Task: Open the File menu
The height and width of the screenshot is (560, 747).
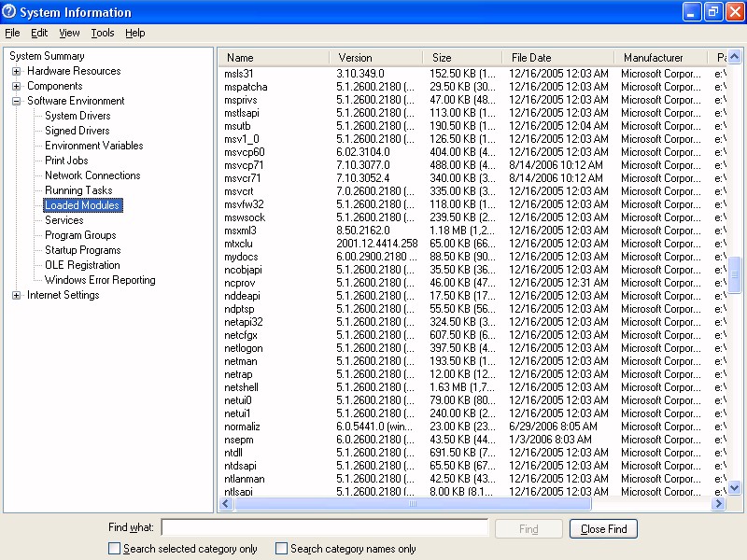Action: 12,33
